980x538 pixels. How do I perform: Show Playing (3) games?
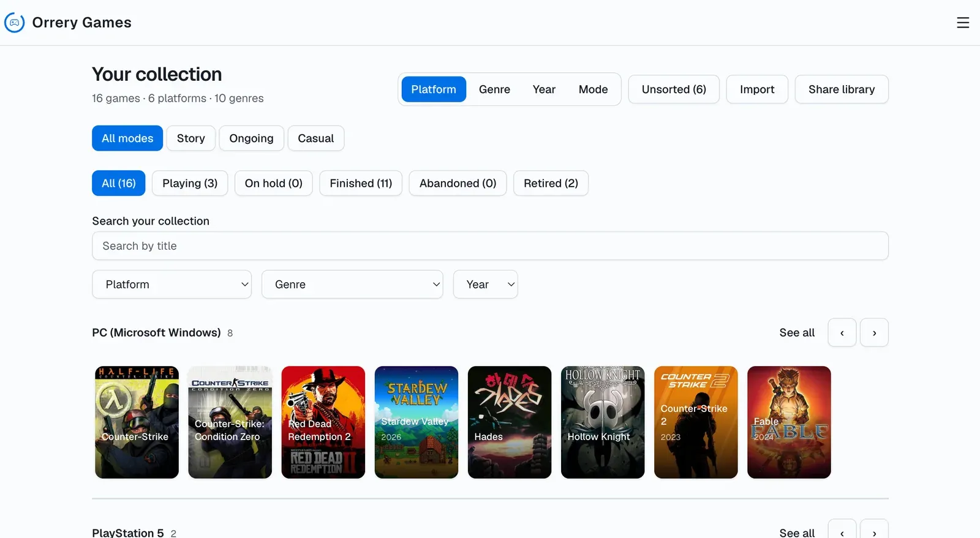(190, 183)
